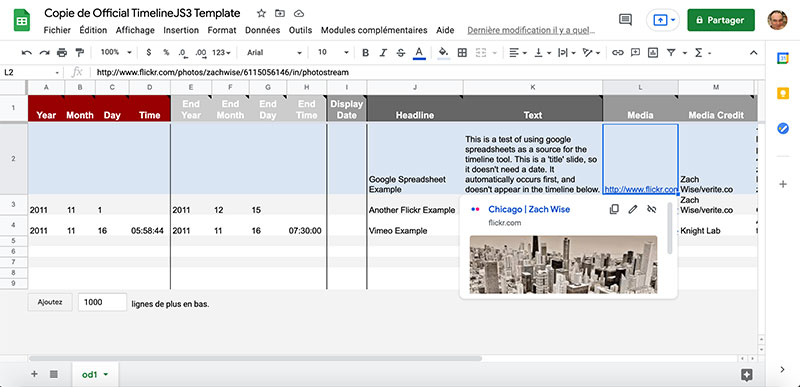Click the Chicago skyline thumbnail
The height and width of the screenshot is (387, 800).
point(563,264)
